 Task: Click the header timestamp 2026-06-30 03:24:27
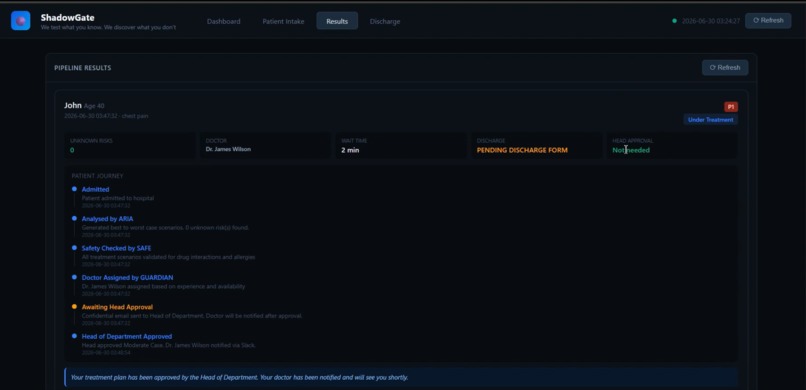pyautogui.click(x=711, y=21)
